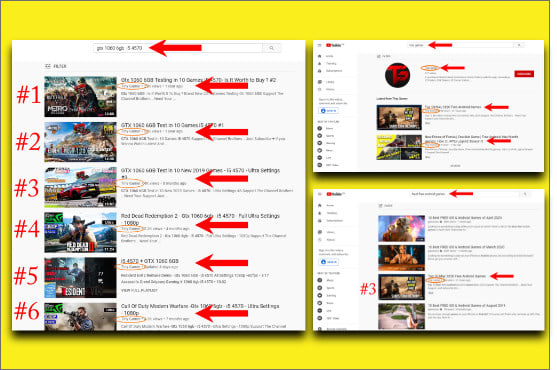The image size is (557, 370).
Task: Open the i5 4570 + GTX 1060 6GB playlist thumbnail
Action: [x=80, y=278]
